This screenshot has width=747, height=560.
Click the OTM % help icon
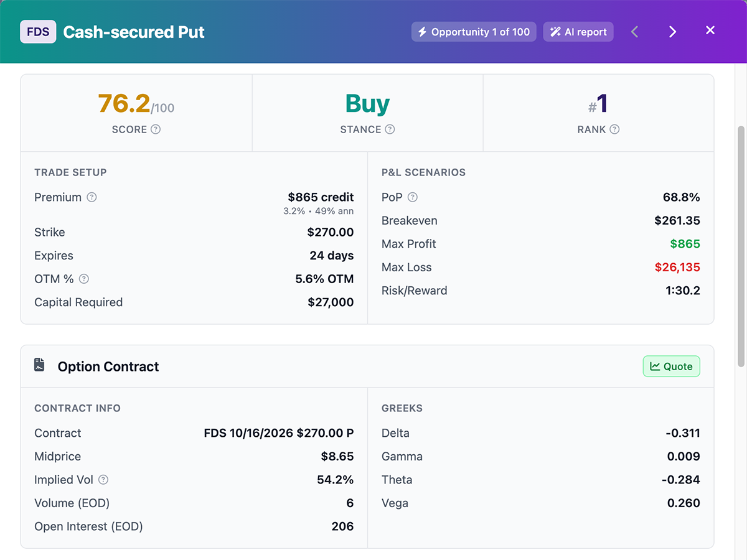[84, 279]
